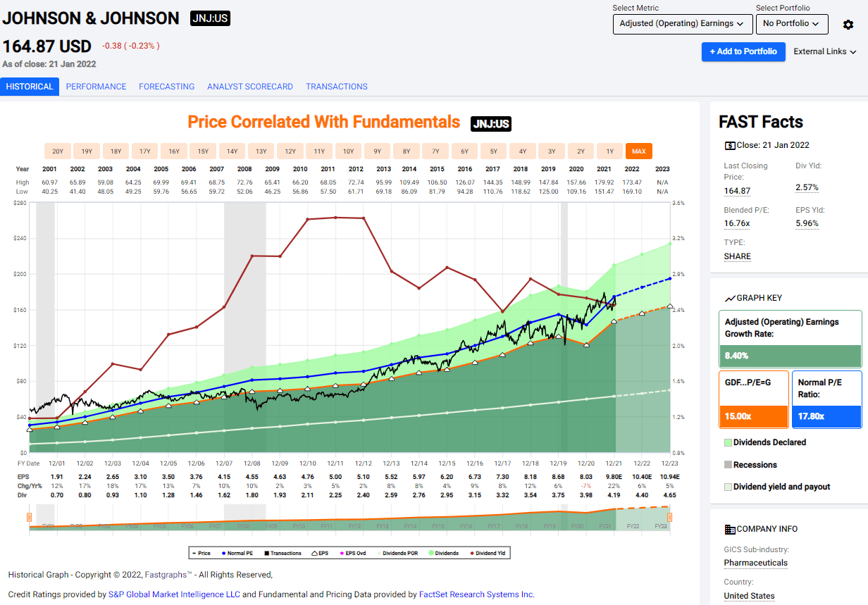Click the orange handle on the timeline range slider

pyautogui.click(x=28, y=518)
